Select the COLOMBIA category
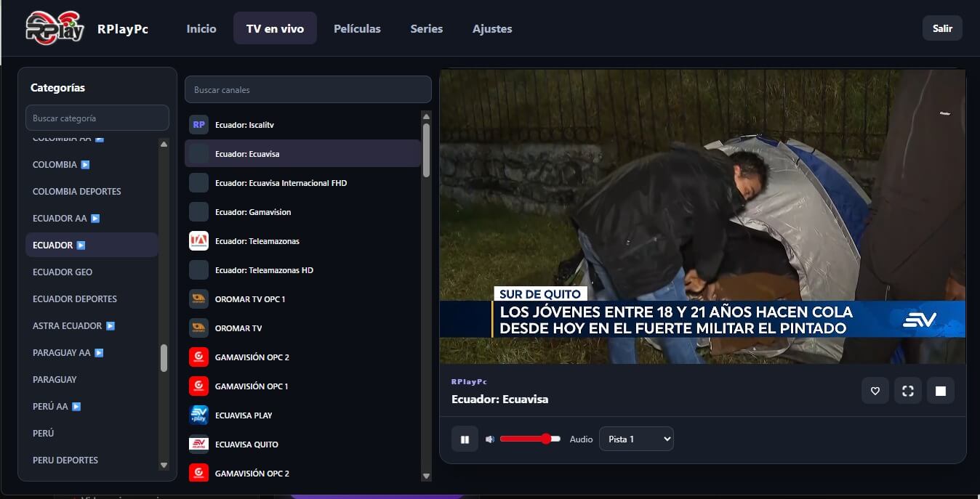 coord(92,165)
